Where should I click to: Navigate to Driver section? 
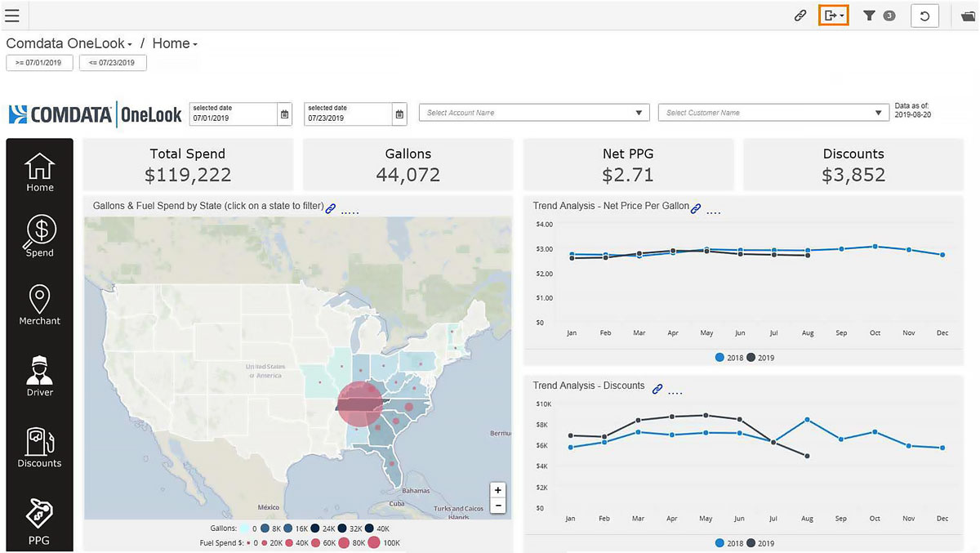(x=39, y=377)
